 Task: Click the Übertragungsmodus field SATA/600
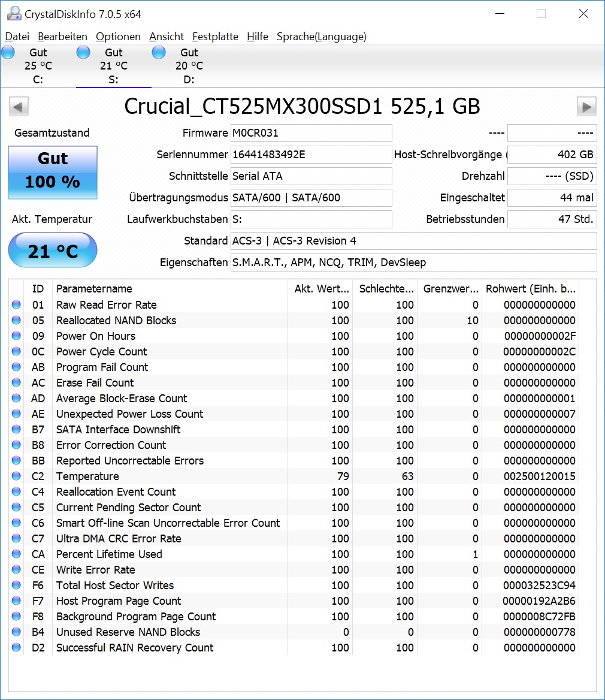pos(311,198)
